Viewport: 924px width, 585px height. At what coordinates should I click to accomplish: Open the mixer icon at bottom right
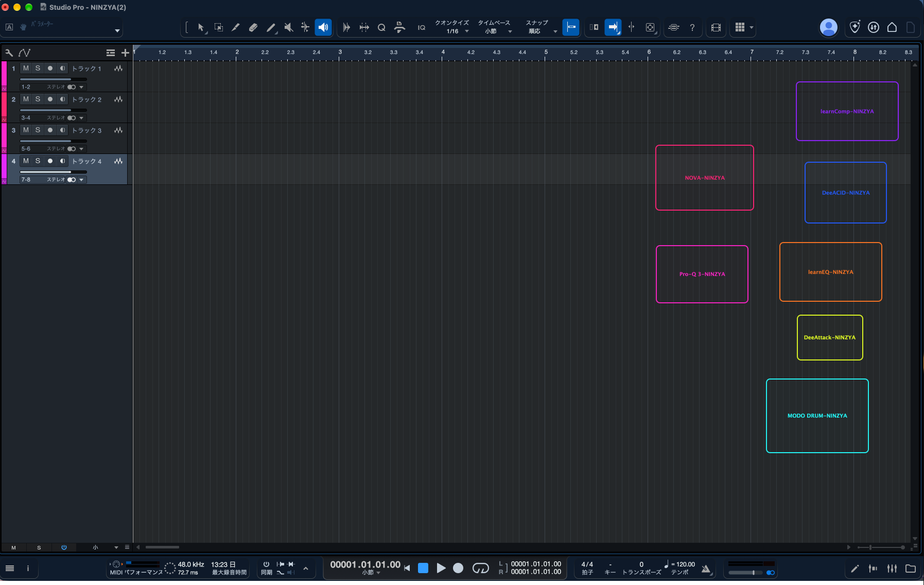tap(892, 569)
